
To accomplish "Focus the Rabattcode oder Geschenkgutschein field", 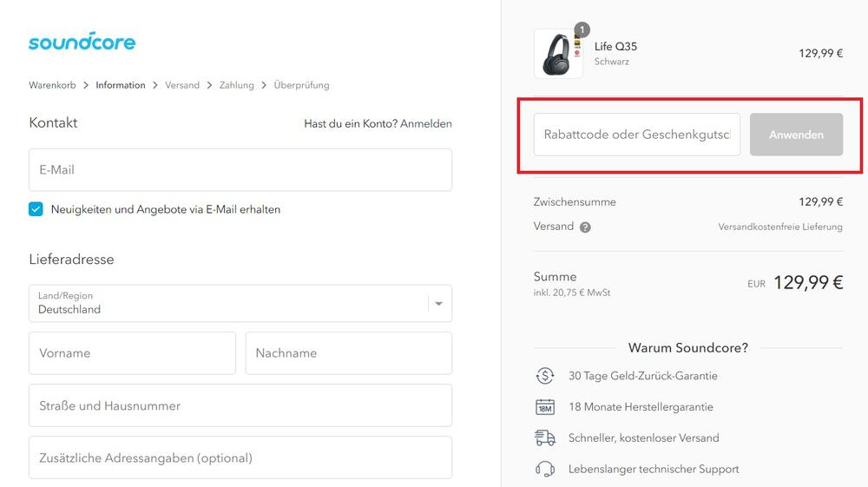I will coord(636,135).
